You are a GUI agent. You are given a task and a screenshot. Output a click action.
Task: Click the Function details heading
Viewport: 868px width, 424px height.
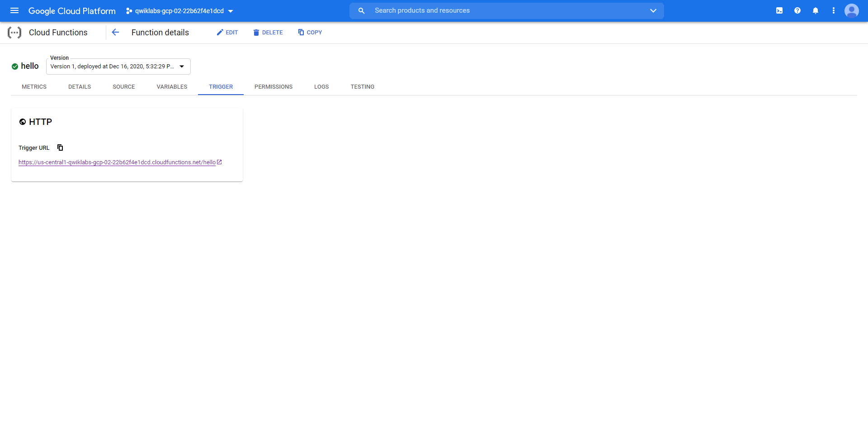(x=160, y=33)
